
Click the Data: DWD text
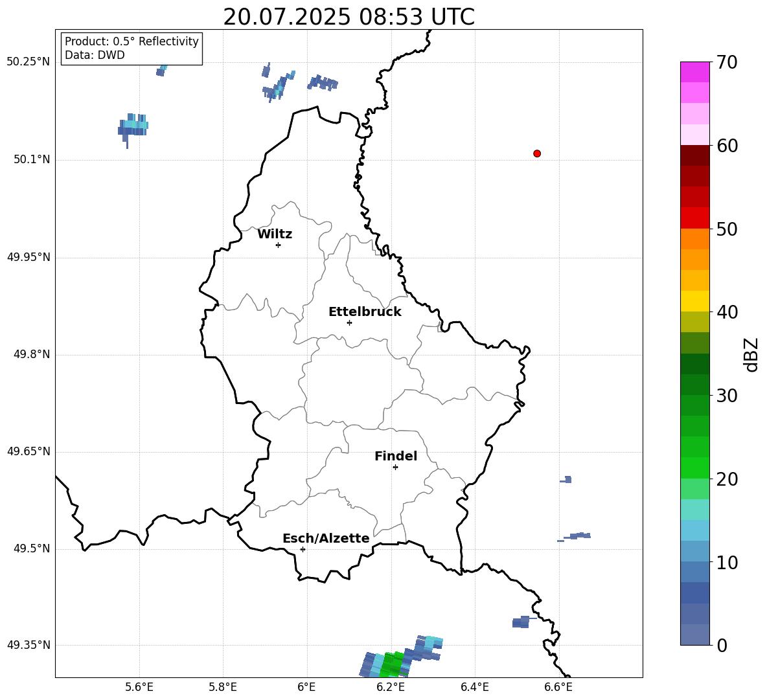(95, 55)
